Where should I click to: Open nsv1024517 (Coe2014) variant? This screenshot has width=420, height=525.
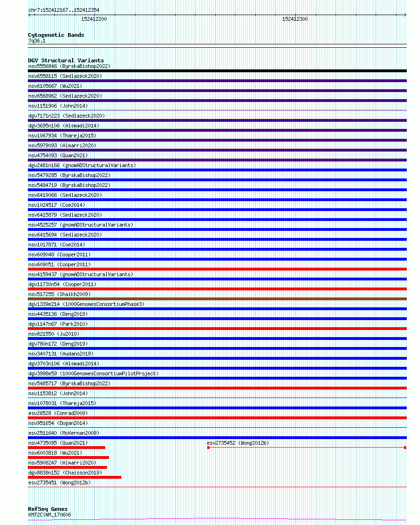[57, 205]
